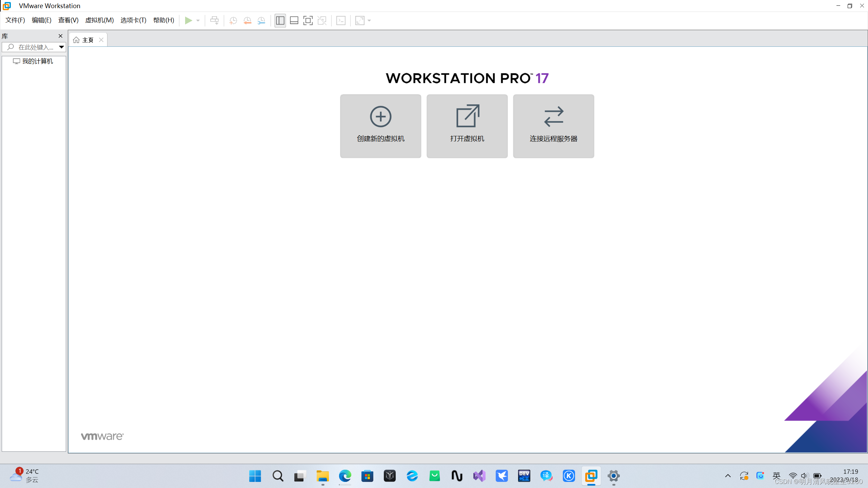Click the 帮助(H) menu item
This screenshot has width=868, height=488.
[164, 20]
